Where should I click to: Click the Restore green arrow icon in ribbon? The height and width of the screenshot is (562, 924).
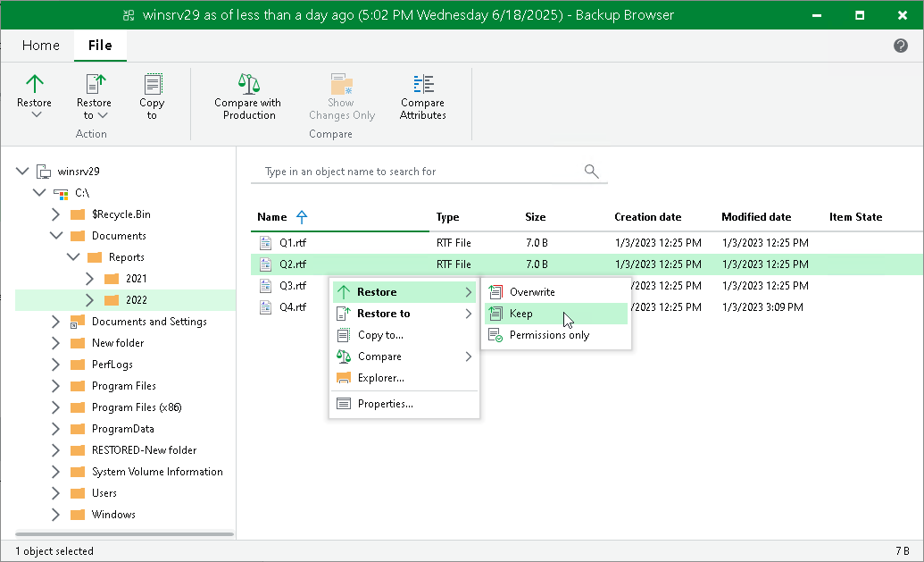[x=34, y=84]
